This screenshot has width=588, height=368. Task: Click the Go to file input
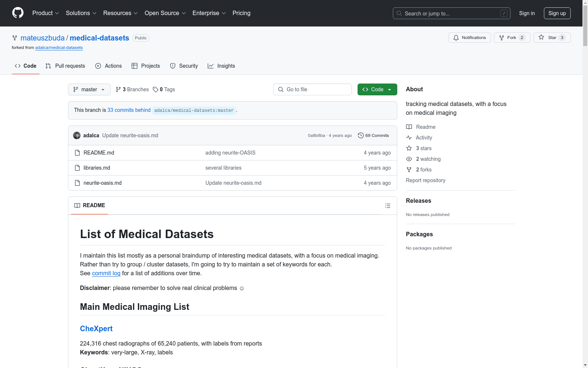pos(312,89)
